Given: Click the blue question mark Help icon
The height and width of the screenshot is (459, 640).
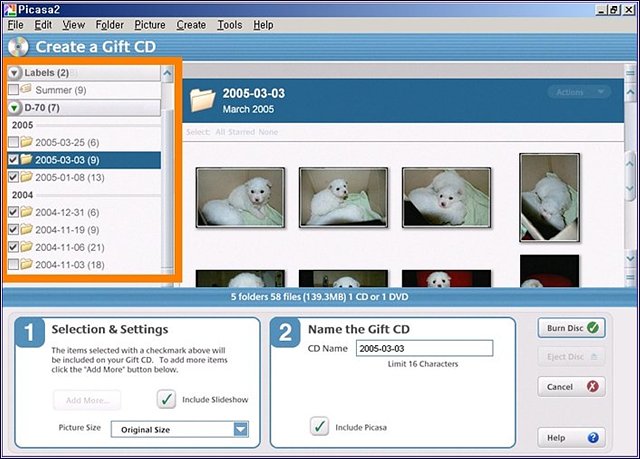Looking at the screenshot, I should pos(594,437).
